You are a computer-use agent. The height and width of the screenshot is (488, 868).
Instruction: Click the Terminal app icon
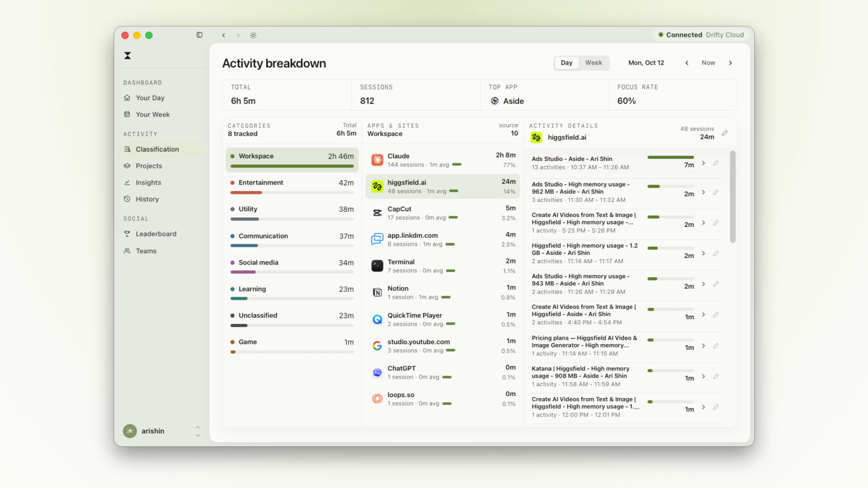[377, 266]
